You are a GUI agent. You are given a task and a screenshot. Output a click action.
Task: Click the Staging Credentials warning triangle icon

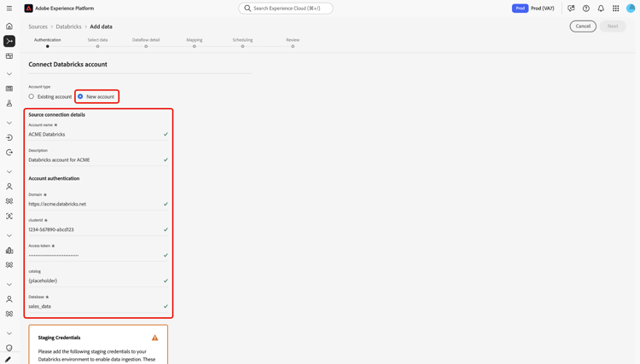154,338
